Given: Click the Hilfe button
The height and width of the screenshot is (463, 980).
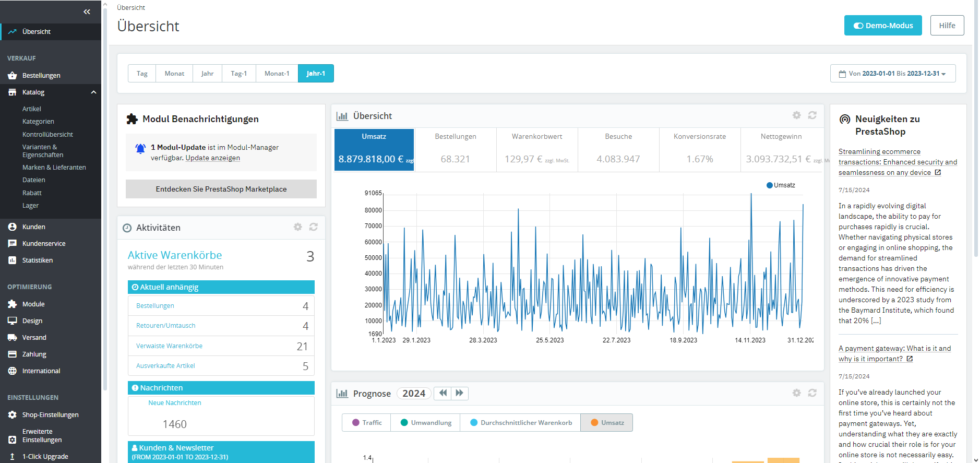Looking at the screenshot, I should [947, 26].
